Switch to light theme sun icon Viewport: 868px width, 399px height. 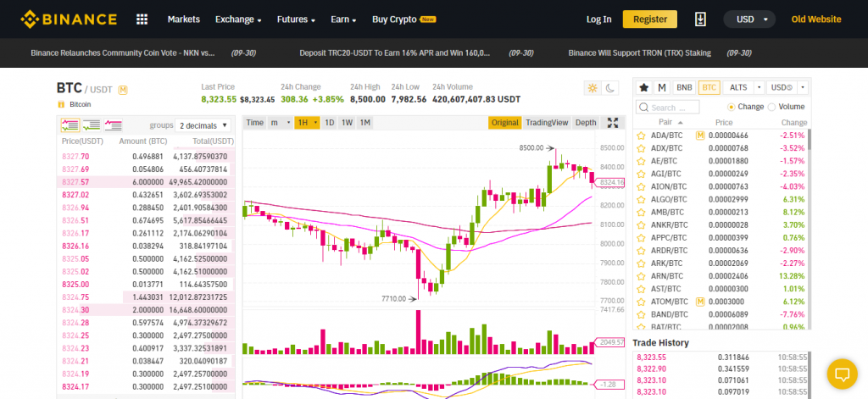coord(593,88)
